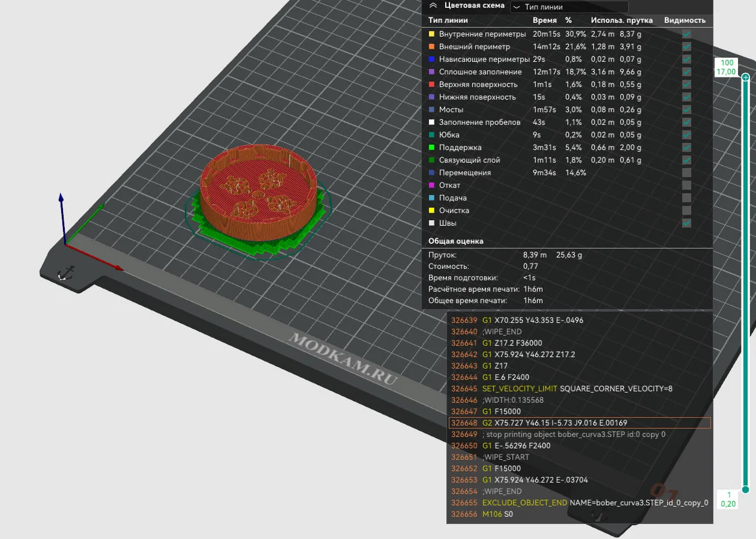Click the teal Юбка color swatch
The height and width of the screenshot is (539, 756).
(x=431, y=135)
